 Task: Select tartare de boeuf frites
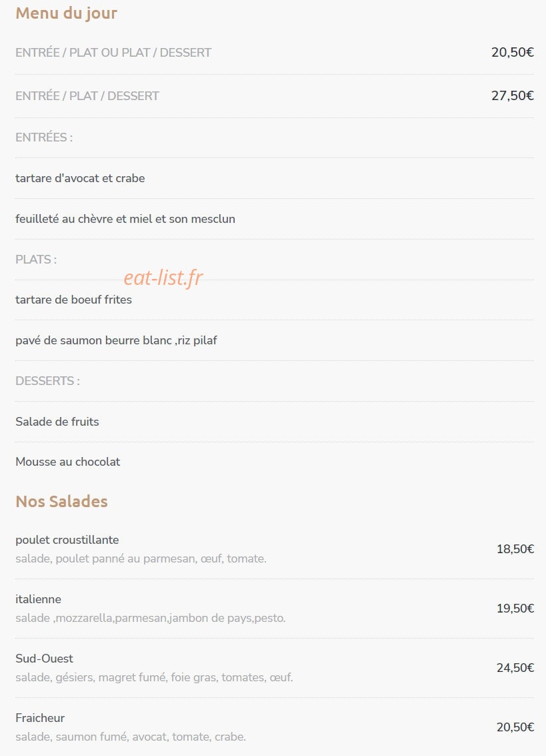[x=74, y=300]
